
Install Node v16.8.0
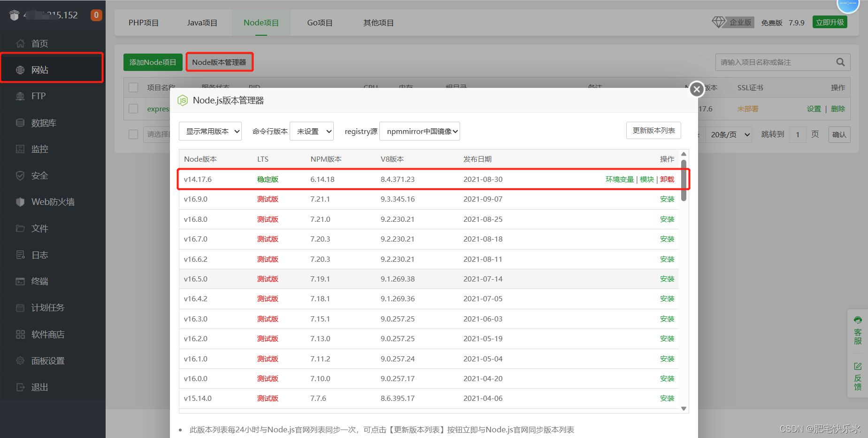click(667, 219)
